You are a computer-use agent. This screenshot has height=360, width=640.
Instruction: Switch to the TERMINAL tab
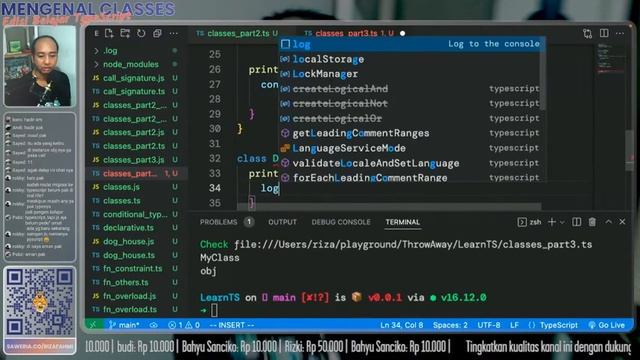click(403, 222)
